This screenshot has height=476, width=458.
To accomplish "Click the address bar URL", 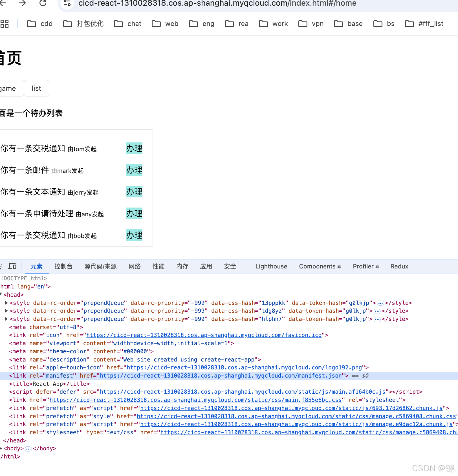I will click(x=217, y=4).
